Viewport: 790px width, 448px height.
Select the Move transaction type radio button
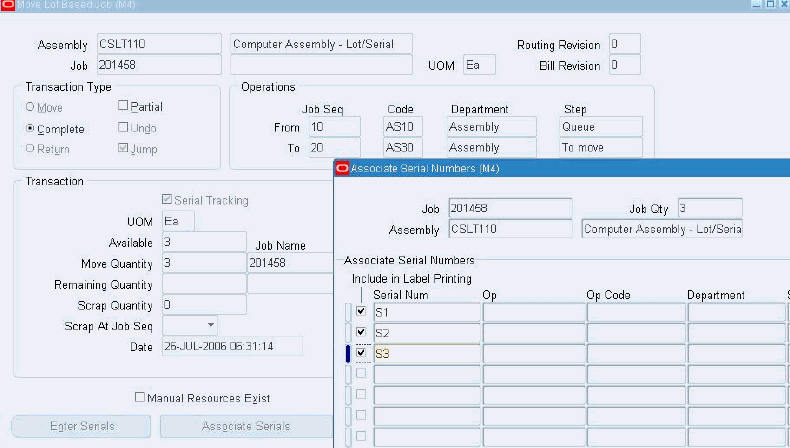30,107
